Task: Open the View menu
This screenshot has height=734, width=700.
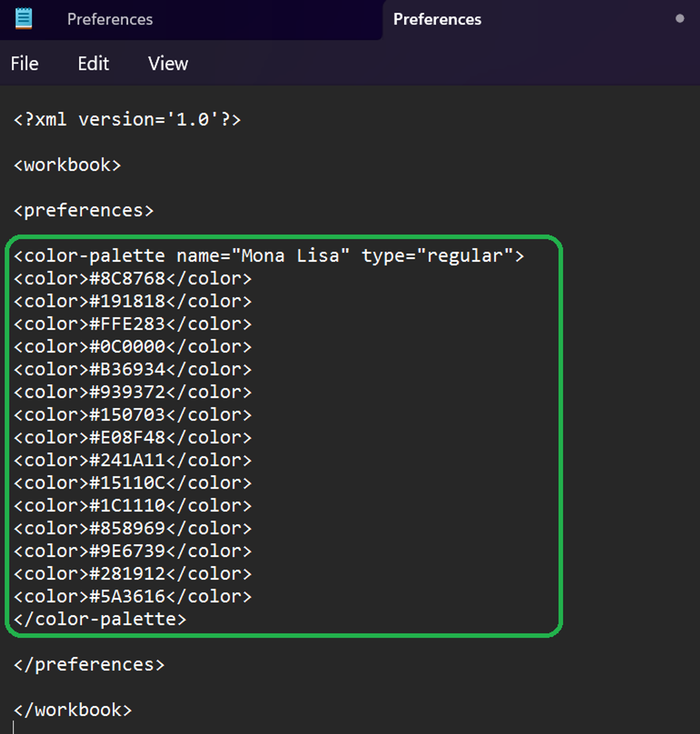Action: (168, 63)
